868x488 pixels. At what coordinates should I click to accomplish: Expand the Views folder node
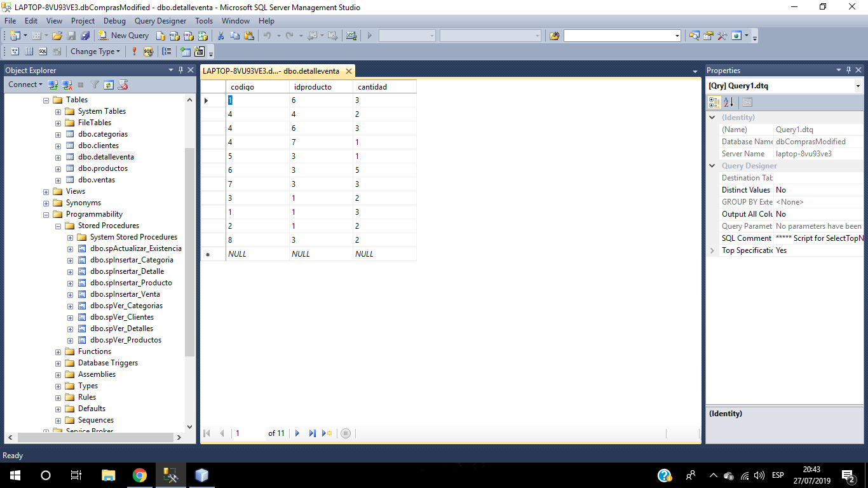[46, 191]
